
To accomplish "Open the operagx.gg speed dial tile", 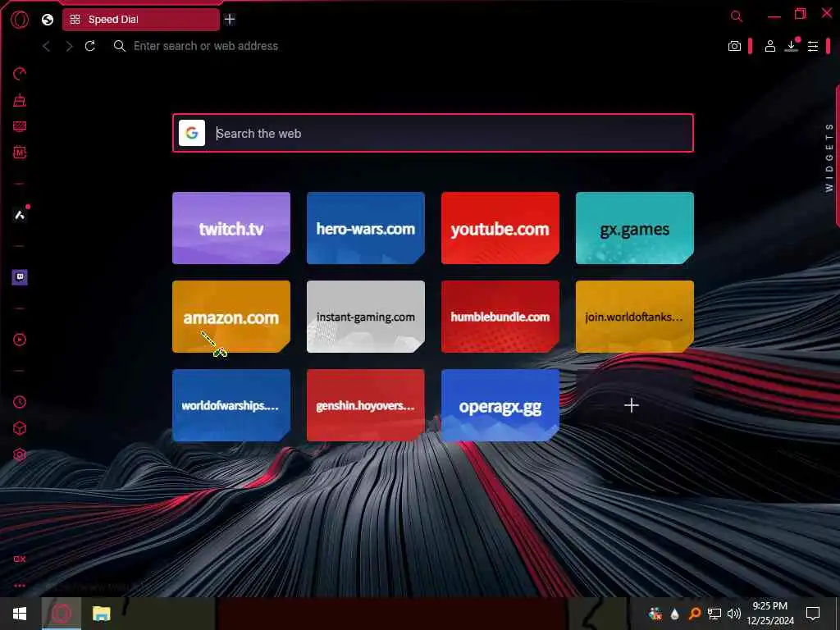I will (500, 405).
